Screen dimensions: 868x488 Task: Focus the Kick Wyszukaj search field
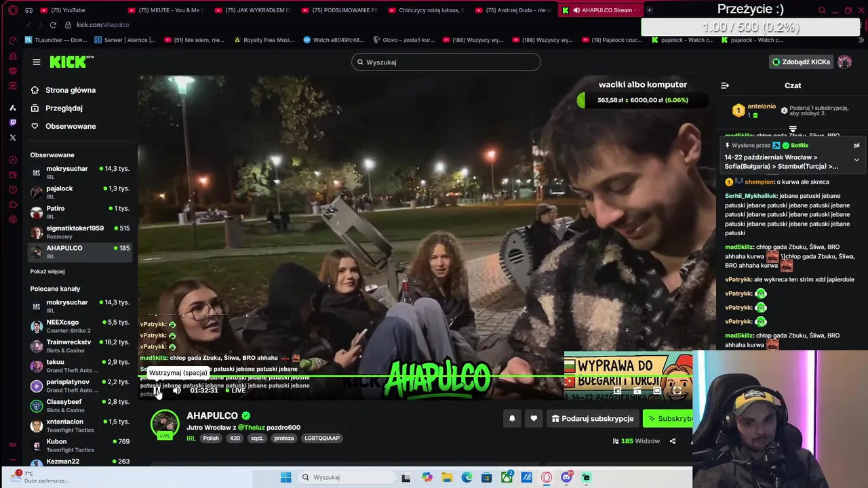tap(446, 62)
